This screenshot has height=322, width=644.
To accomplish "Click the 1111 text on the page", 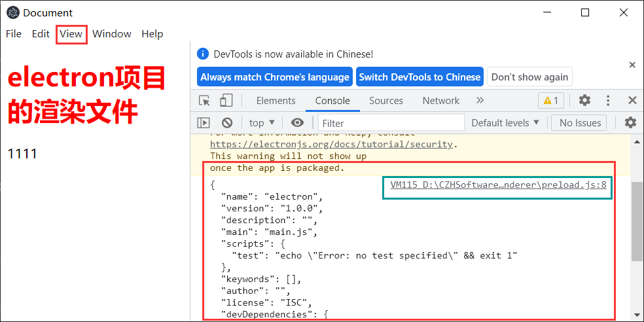I will pyautogui.click(x=23, y=154).
